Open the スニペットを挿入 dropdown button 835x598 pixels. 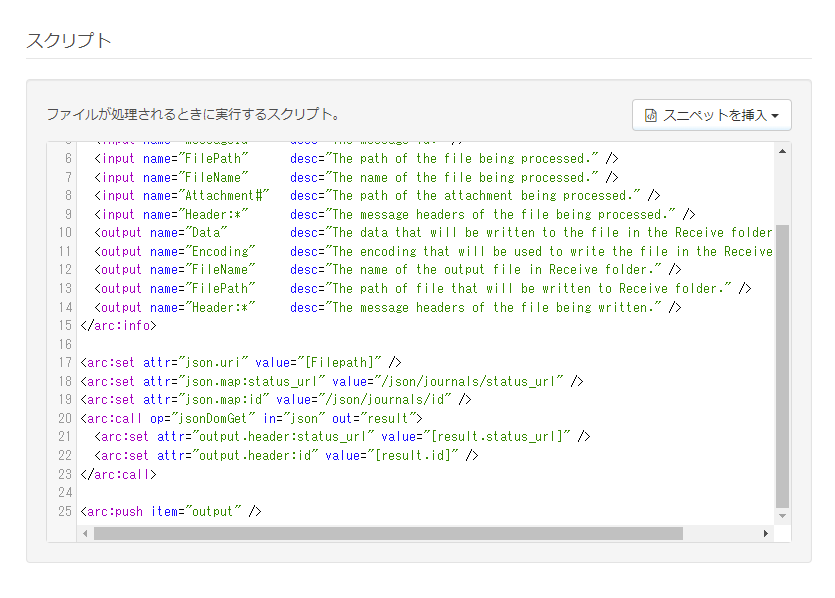[711, 115]
